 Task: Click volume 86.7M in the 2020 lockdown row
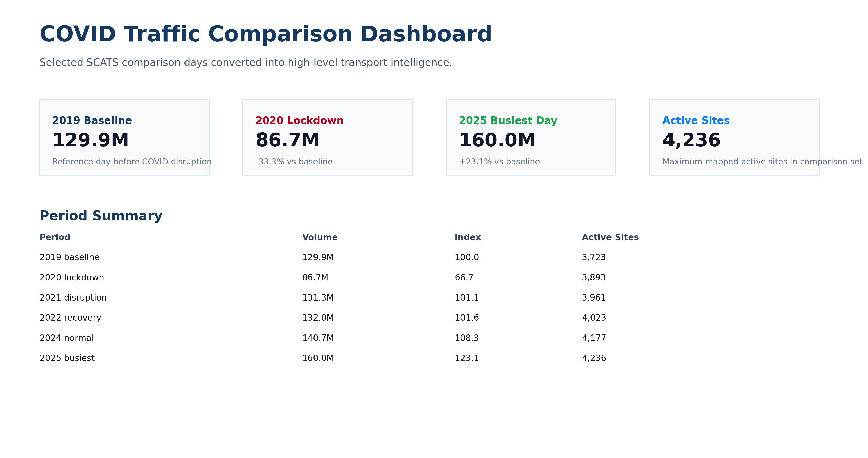[315, 278]
